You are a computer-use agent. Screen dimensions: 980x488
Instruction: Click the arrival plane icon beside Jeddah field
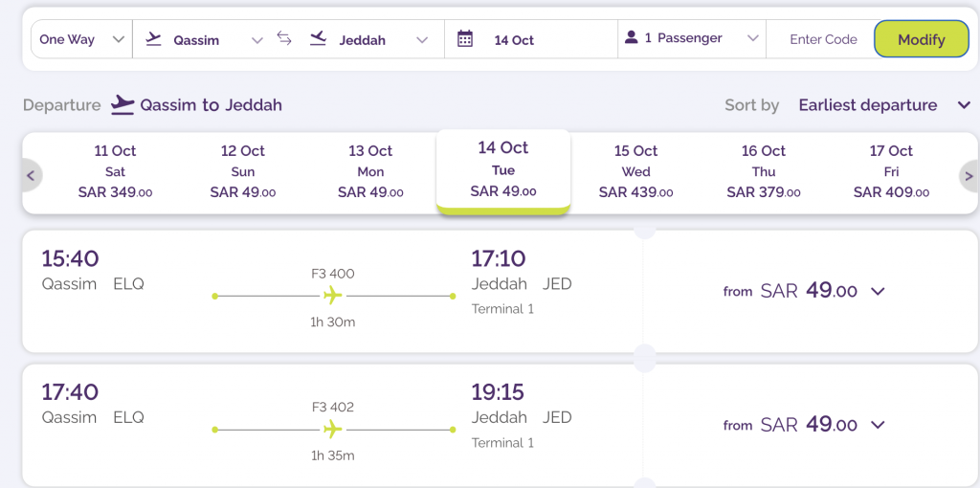[x=318, y=38]
